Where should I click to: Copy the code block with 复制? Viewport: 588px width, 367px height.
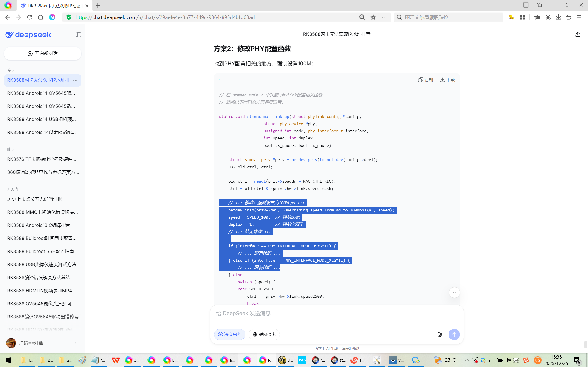(425, 80)
